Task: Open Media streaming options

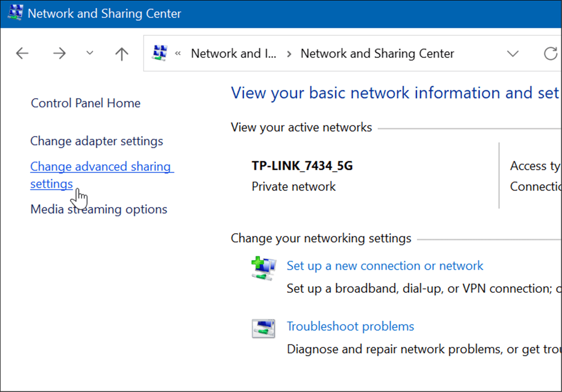Action: (99, 209)
